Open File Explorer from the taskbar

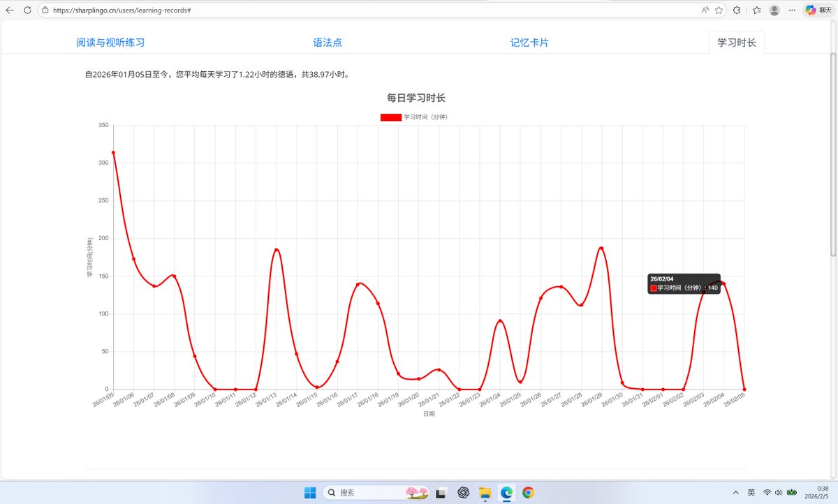pos(485,493)
